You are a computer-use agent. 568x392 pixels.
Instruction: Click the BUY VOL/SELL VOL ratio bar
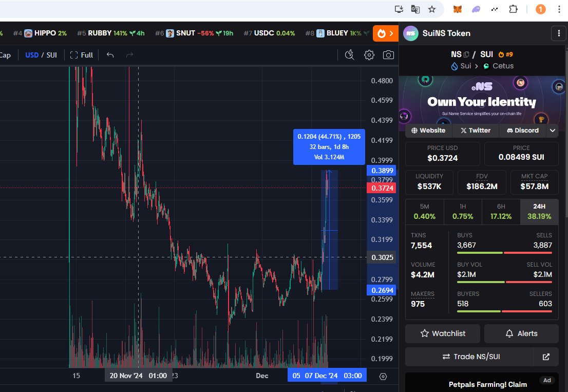[504, 282]
